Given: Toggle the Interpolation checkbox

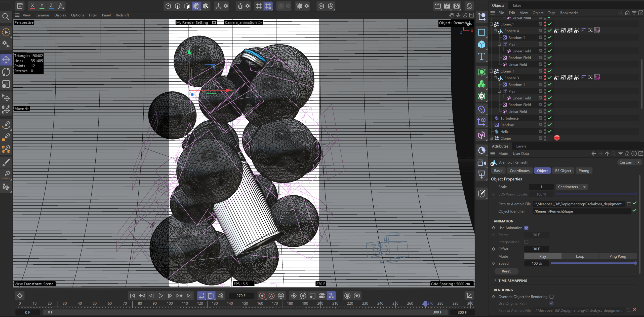Looking at the screenshot, I should [526, 242].
